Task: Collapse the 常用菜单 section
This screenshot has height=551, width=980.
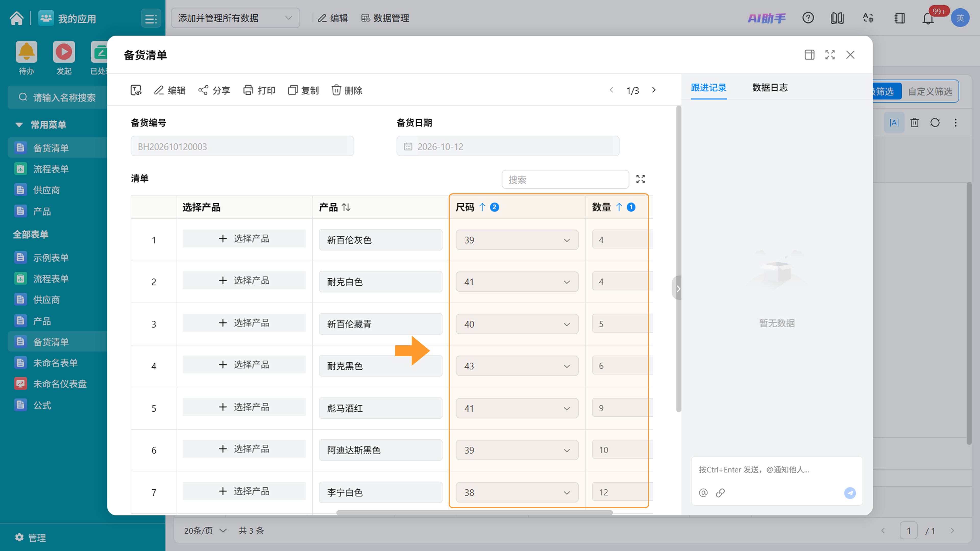Action: (19, 125)
